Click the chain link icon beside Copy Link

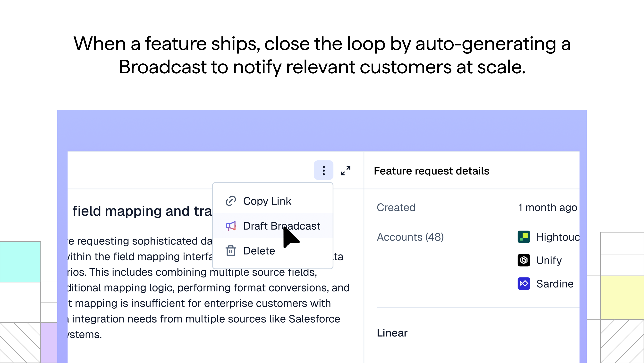pos(230,201)
